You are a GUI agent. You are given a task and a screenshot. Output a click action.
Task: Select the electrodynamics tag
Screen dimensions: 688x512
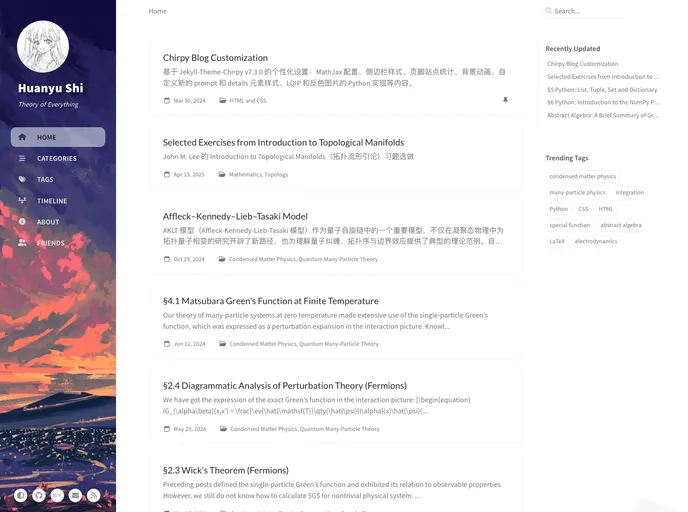[596, 241]
